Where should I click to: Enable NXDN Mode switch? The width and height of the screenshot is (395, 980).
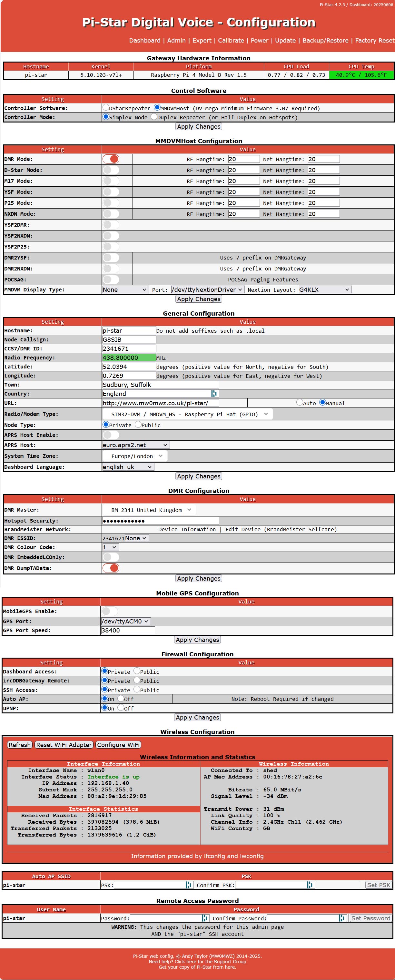click(x=111, y=214)
